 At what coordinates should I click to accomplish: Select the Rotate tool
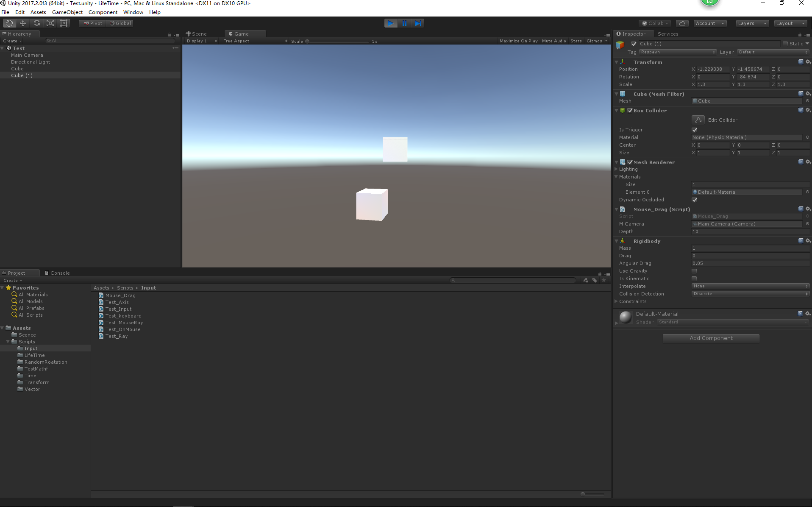pos(36,23)
